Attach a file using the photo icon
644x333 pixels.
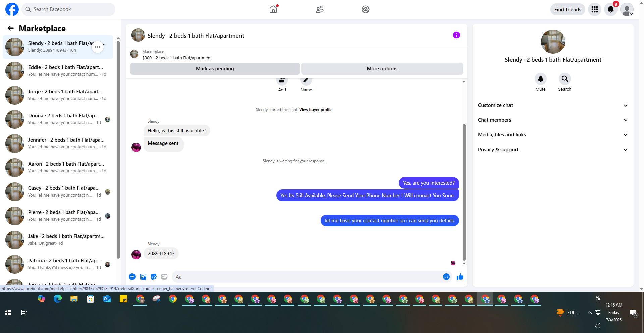pyautogui.click(x=143, y=277)
